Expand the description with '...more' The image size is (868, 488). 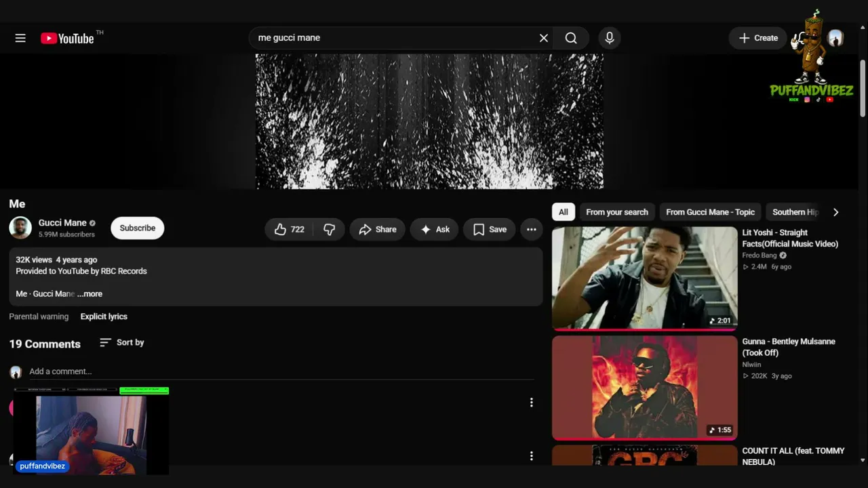pos(90,293)
